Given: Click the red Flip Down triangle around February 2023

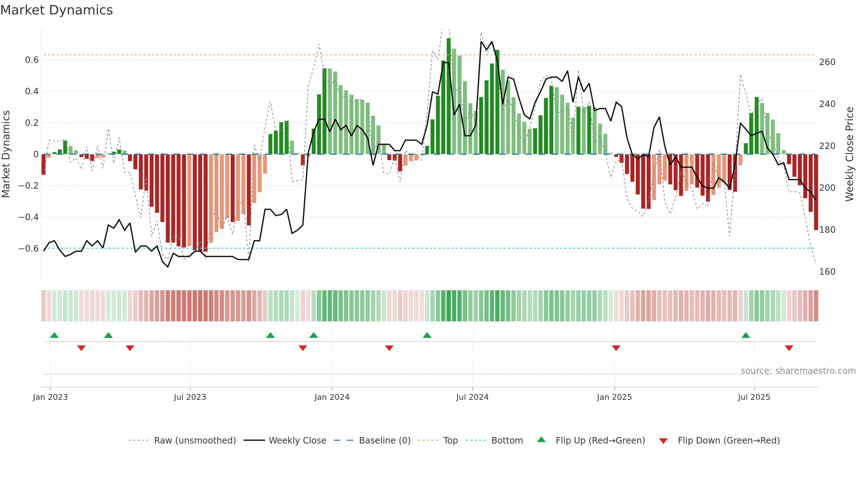Looking at the screenshot, I should pyautogui.click(x=81, y=348).
